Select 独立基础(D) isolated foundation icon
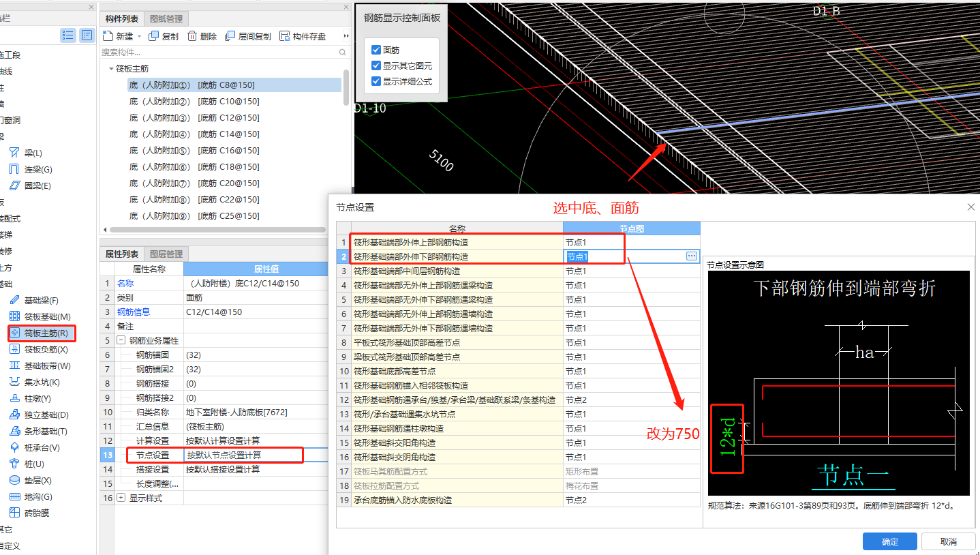This screenshot has height=555, width=980. [x=14, y=415]
